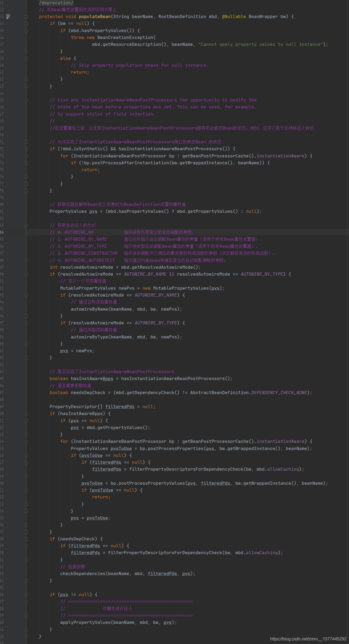This screenshot has width=349, height=644.
Task: Click the 'Skip property population phase' comment
Action: pos(140,65)
